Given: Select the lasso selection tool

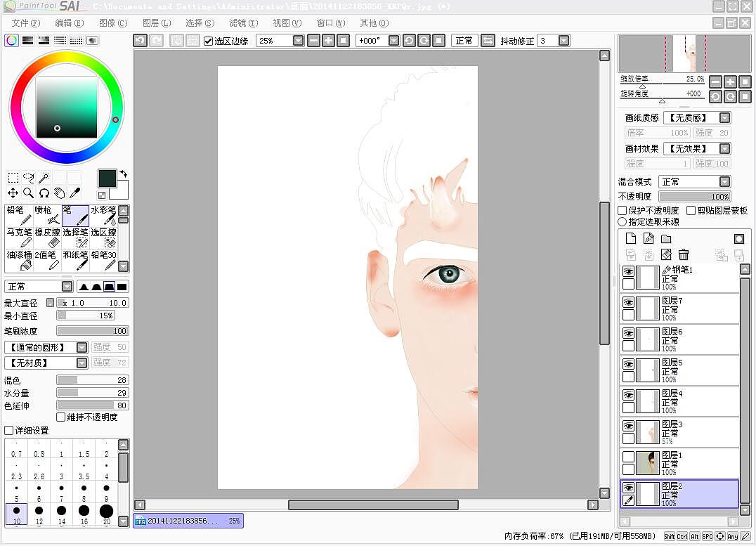Looking at the screenshot, I should 28,178.
